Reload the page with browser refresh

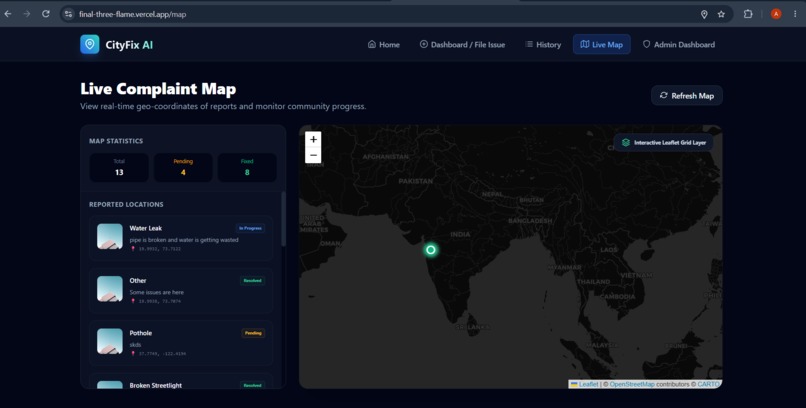click(x=46, y=14)
